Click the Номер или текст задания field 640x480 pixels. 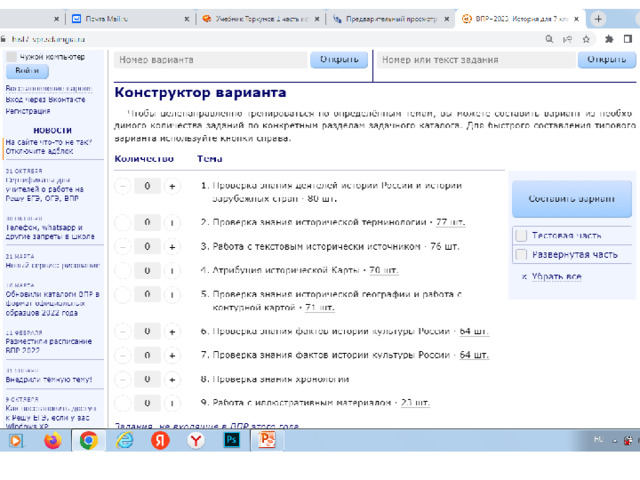click(476, 60)
